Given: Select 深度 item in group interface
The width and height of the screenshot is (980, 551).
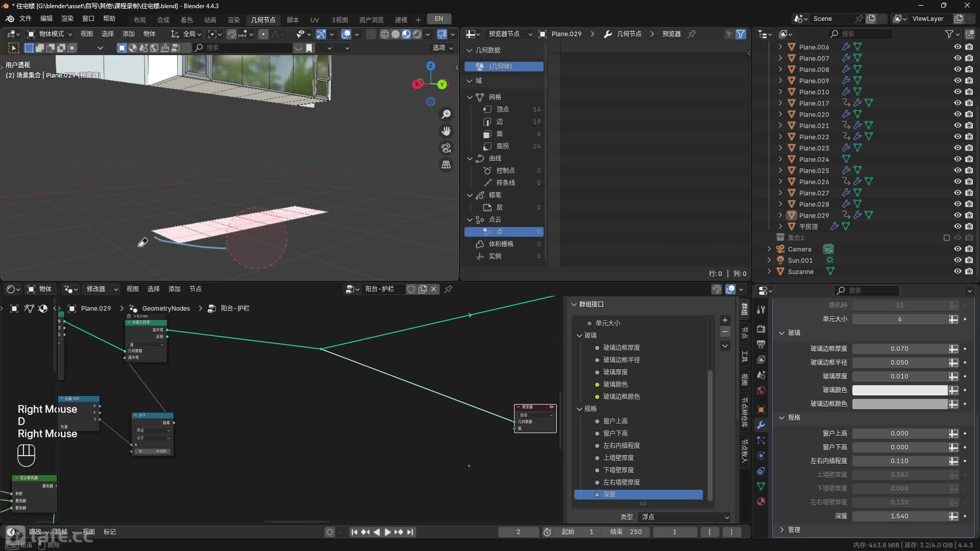Looking at the screenshot, I should (x=638, y=495).
